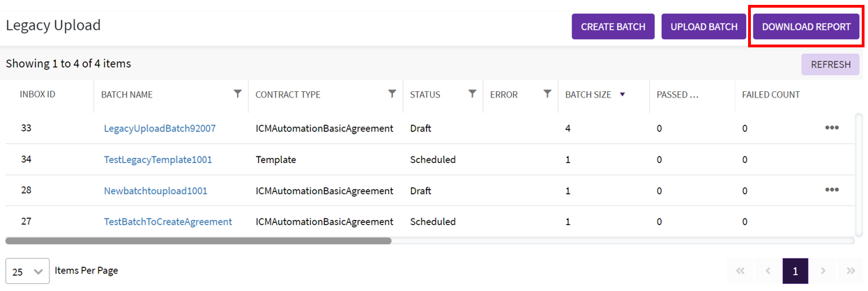This screenshot has width=868, height=291.
Task: Expand the Items Per Page dropdown
Action: coord(27,271)
